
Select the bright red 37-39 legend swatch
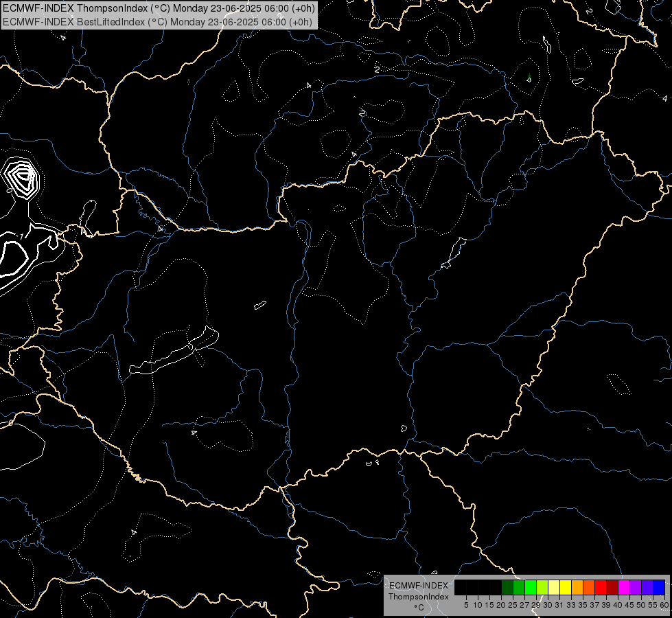601,587
